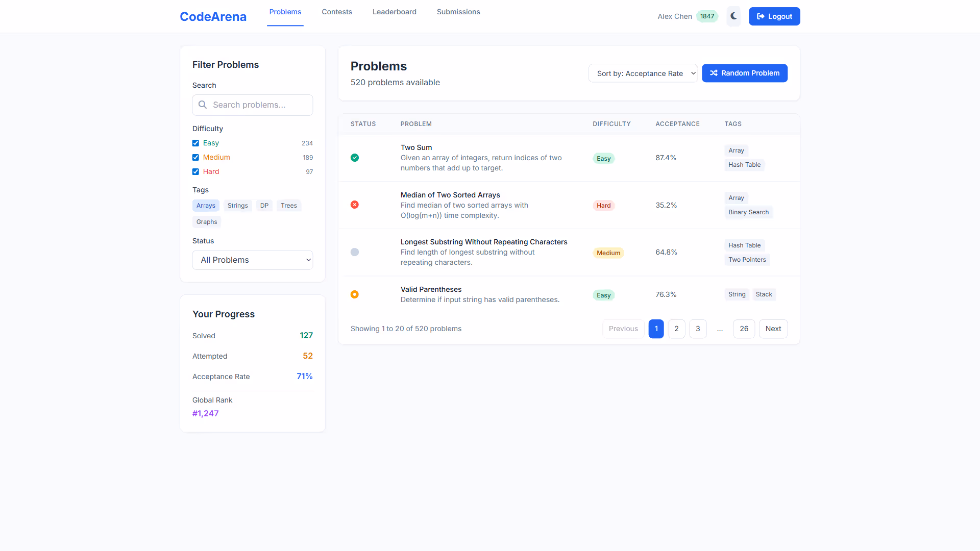Open the Two Sum problem
The height and width of the screenshot is (551, 980).
(416, 147)
